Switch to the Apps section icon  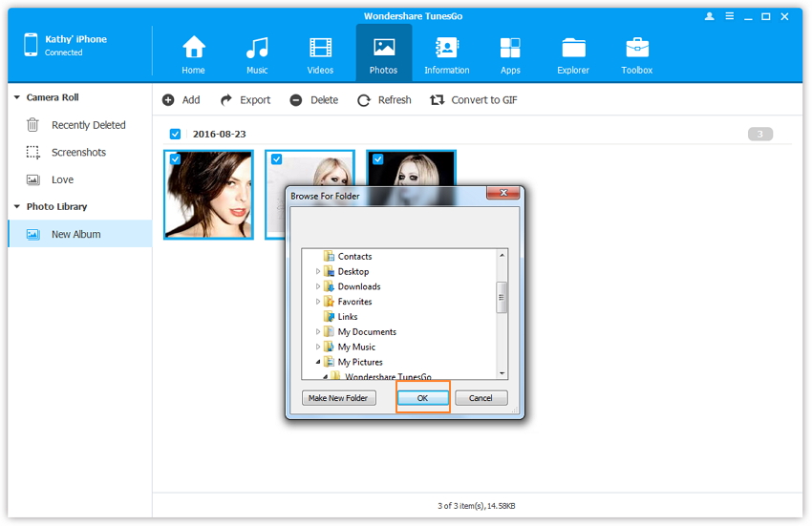tap(510, 48)
